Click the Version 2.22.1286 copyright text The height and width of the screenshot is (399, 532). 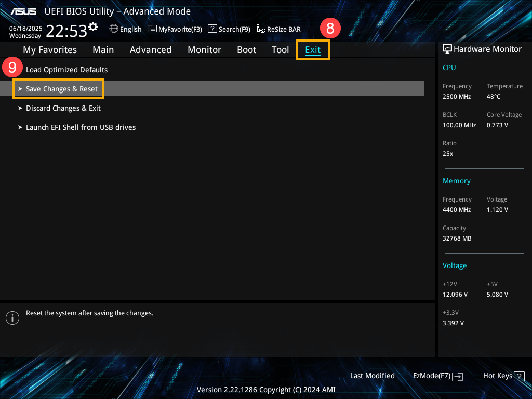(266, 390)
